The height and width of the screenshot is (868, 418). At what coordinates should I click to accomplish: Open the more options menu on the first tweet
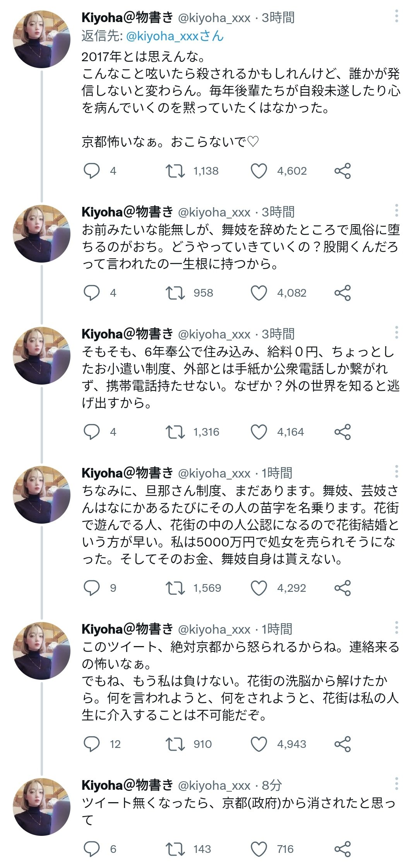(396, 15)
